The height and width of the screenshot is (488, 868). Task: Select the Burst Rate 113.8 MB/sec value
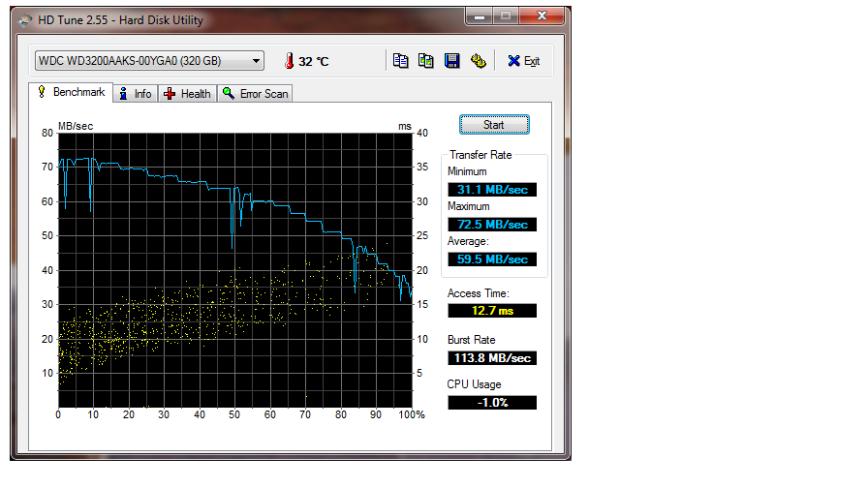(491, 357)
